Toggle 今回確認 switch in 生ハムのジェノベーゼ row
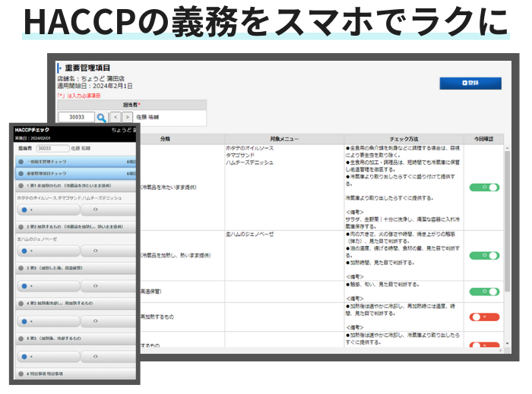Screen dimensions: 532x394 coord(484,255)
